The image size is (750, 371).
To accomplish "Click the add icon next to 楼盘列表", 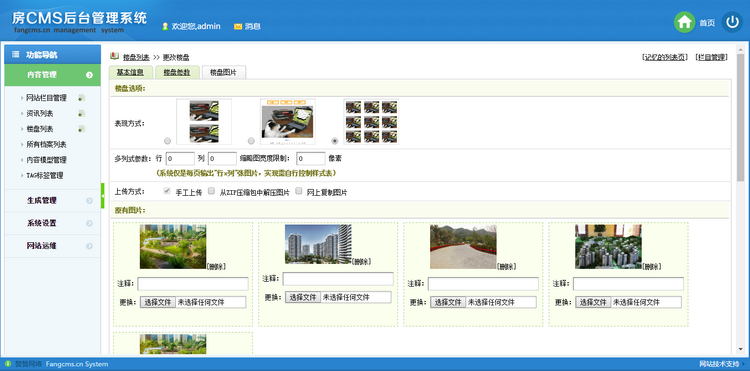I will [82, 129].
